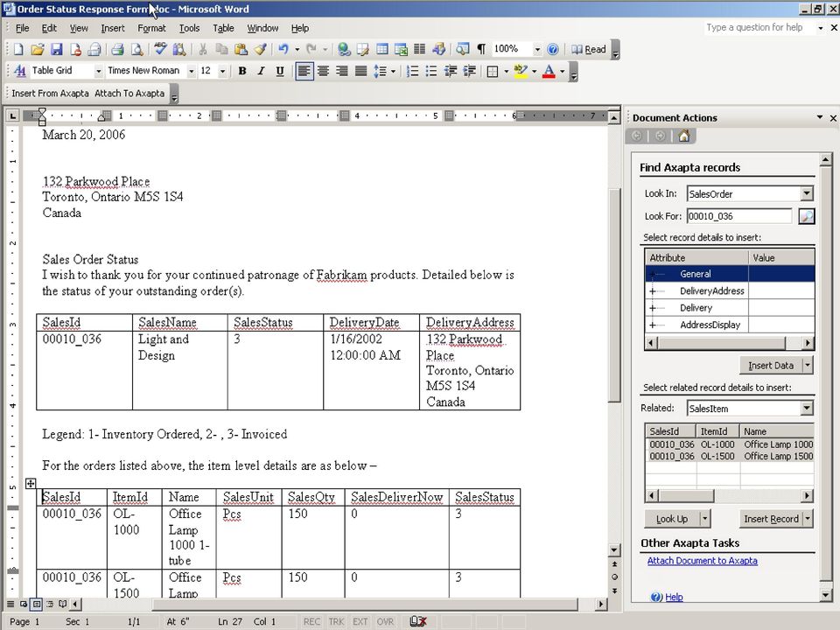
Task: Open the font size dropdown showing 12
Action: click(222, 71)
